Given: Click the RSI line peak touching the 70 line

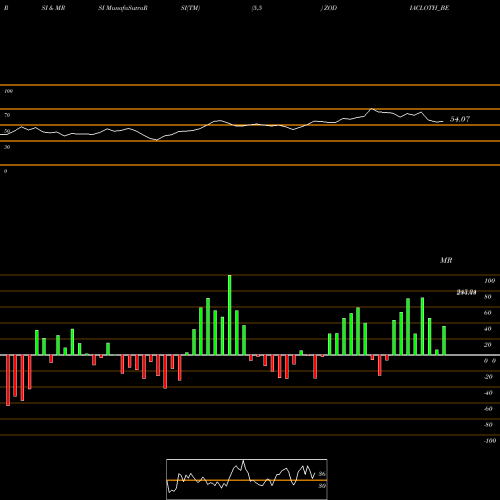Looking at the screenshot, I should (x=372, y=109).
